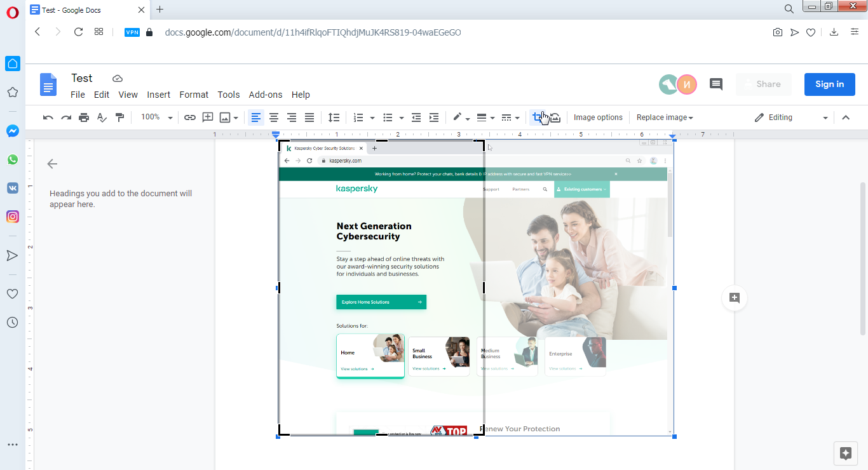868x470 pixels.
Task: Open the Add-ons menu
Action: click(x=265, y=95)
